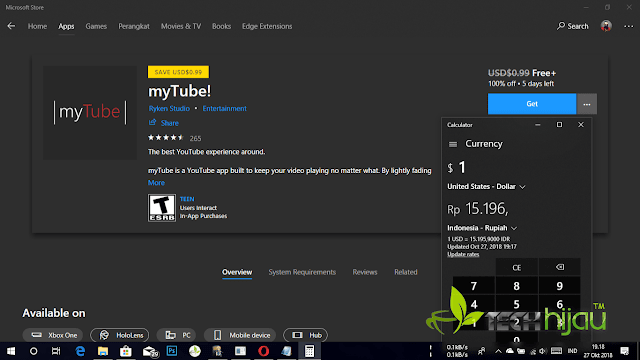Viewport: 640px width, 360px height.
Task: Open File Explorer from taskbar
Action: coord(103,351)
